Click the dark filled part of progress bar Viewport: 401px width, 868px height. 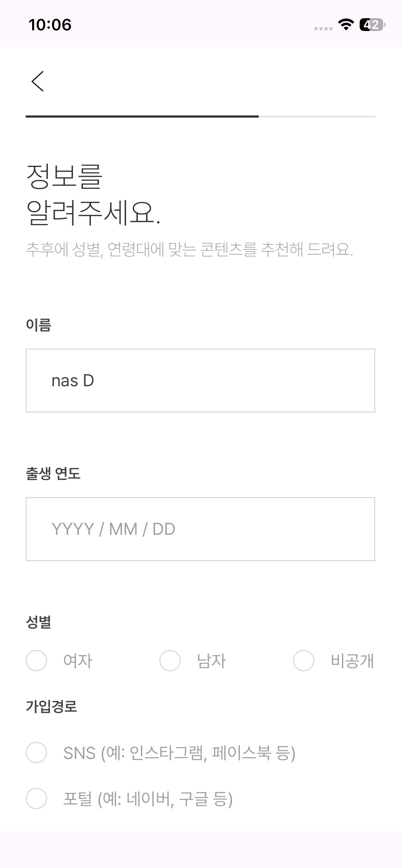tap(142, 117)
